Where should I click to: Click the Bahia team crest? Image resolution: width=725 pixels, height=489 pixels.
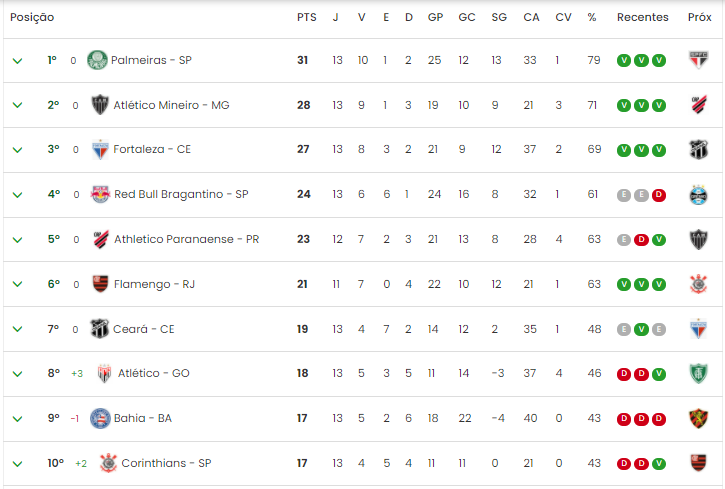[100, 418]
